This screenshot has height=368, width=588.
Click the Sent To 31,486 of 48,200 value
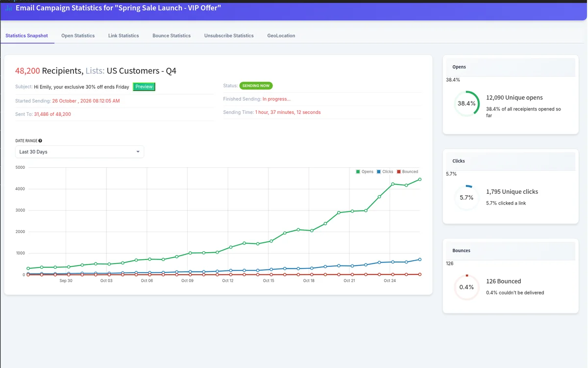pos(52,114)
